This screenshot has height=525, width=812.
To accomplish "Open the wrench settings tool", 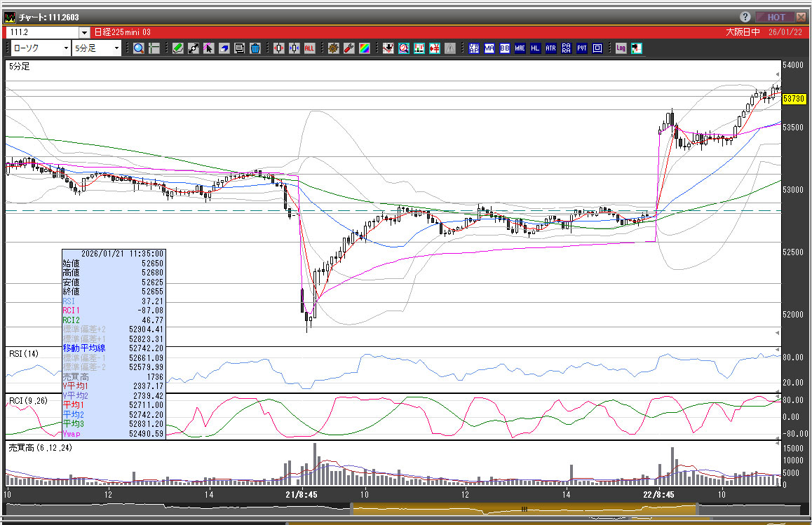I will tap(349, 48).
